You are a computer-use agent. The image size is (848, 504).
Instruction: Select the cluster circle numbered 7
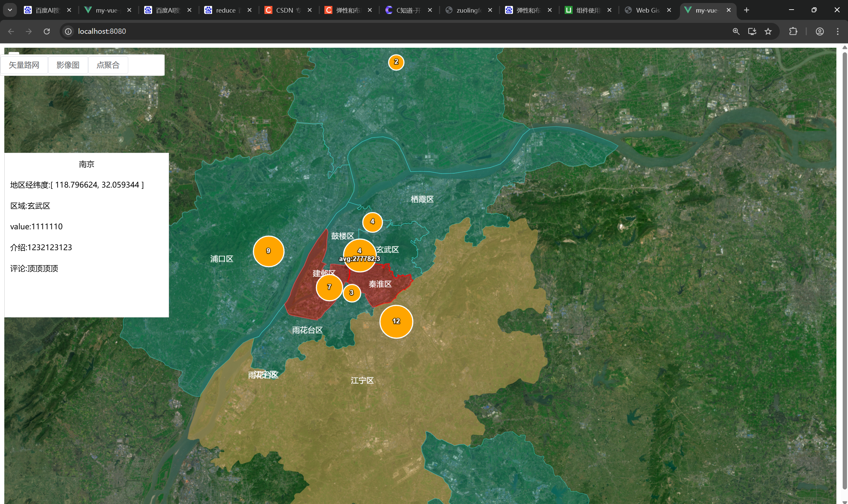[329, 287]
